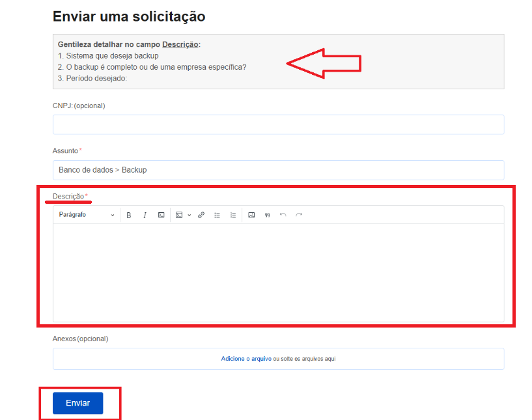Screen dimensions: 532x420
Task: Click 'ou solte os arquivos aqui' text
Action: tap(304, 359)
